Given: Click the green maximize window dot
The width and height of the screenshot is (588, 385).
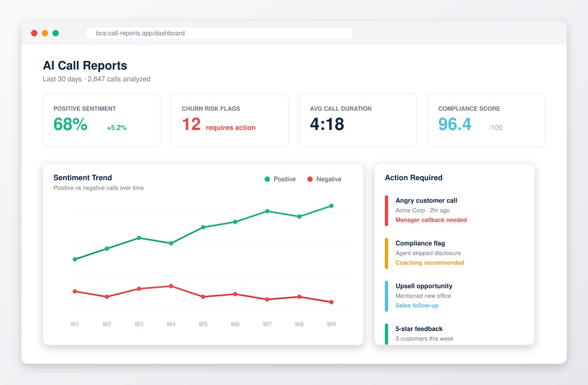Looking at the screenshot, I should [56, 33].
